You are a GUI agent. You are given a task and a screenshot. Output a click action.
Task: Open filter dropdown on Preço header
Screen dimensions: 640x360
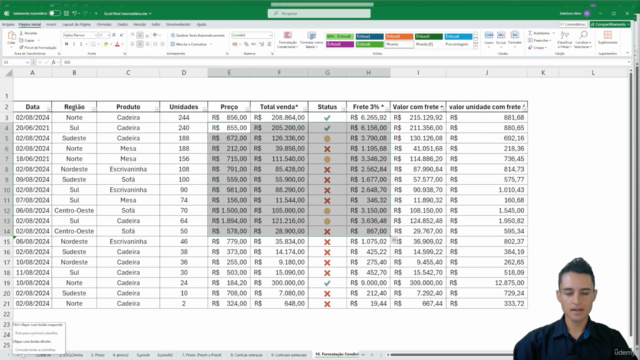pos(247,109)
